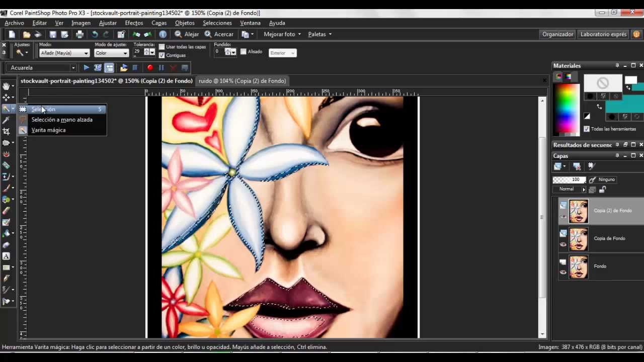
Task: Swap foreground and background materials
Action: (599, 106)
